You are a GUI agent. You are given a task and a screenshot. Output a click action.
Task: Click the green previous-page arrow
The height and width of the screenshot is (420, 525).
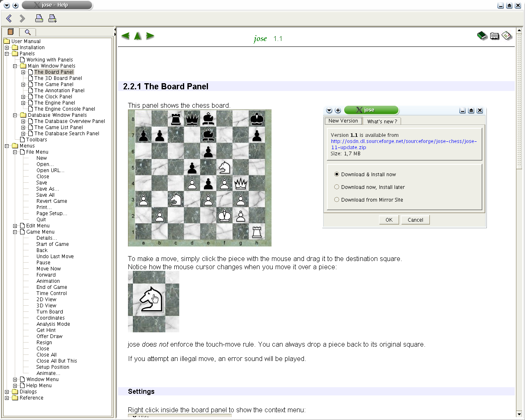point(126,36)
